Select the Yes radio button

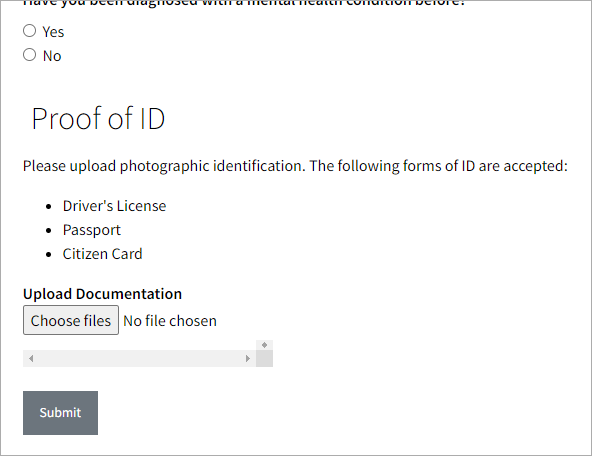pyautogui.click(x=29, y=31)
